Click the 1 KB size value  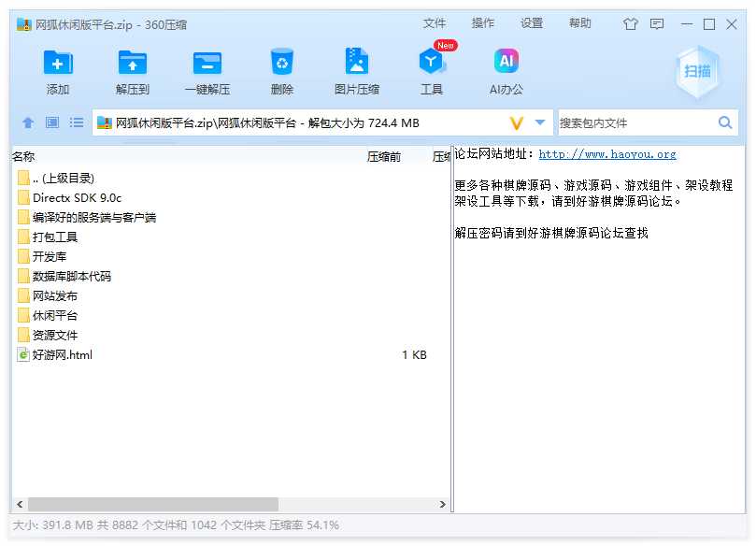(414, 355)
